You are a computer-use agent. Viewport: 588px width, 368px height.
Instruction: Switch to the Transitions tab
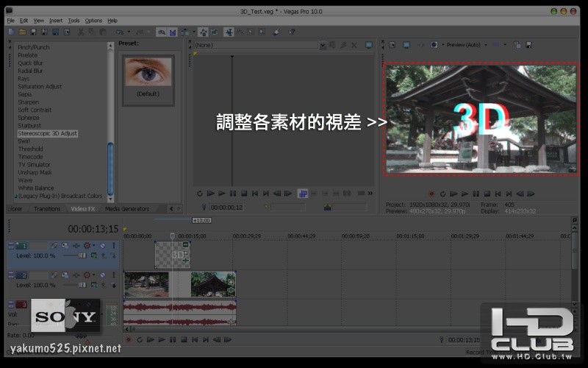(47, 209)
